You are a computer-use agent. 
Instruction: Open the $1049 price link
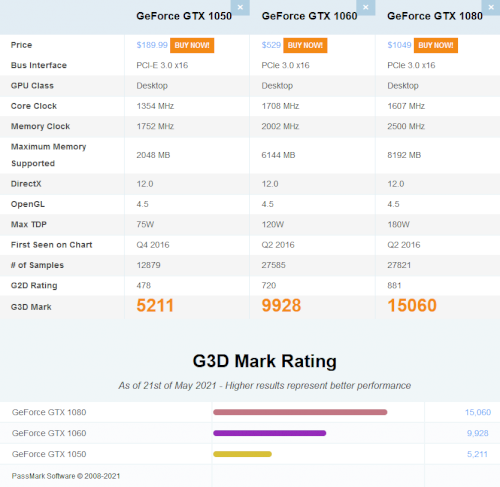(x=399, y=45)
